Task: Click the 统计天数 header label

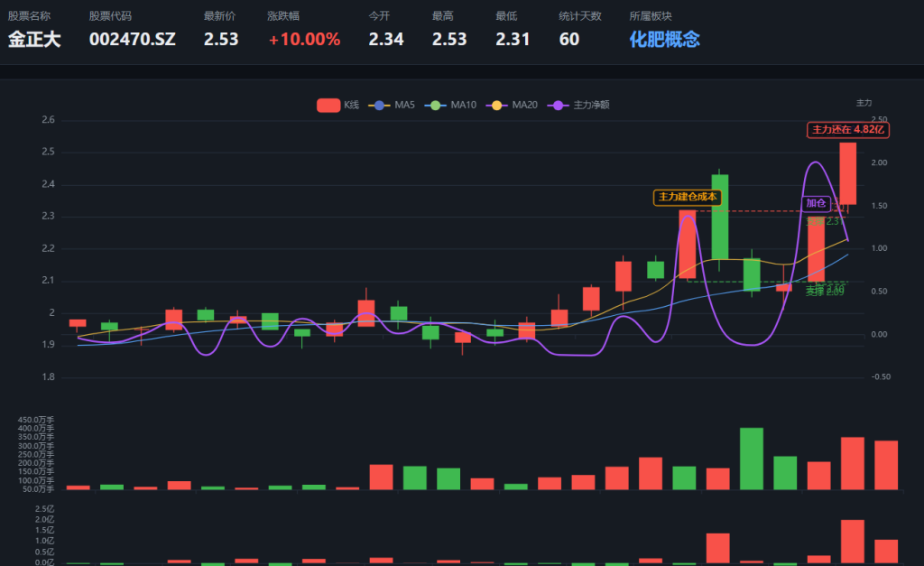Action: pos(580,16)
